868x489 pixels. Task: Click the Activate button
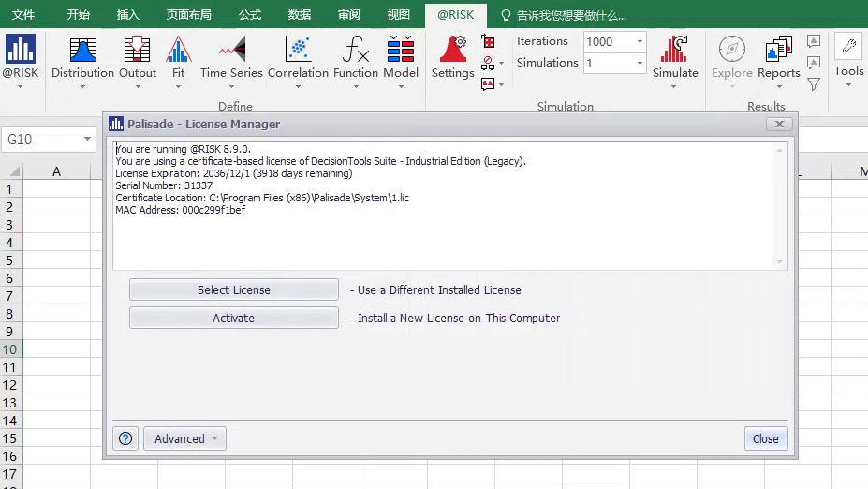[233, 318]
